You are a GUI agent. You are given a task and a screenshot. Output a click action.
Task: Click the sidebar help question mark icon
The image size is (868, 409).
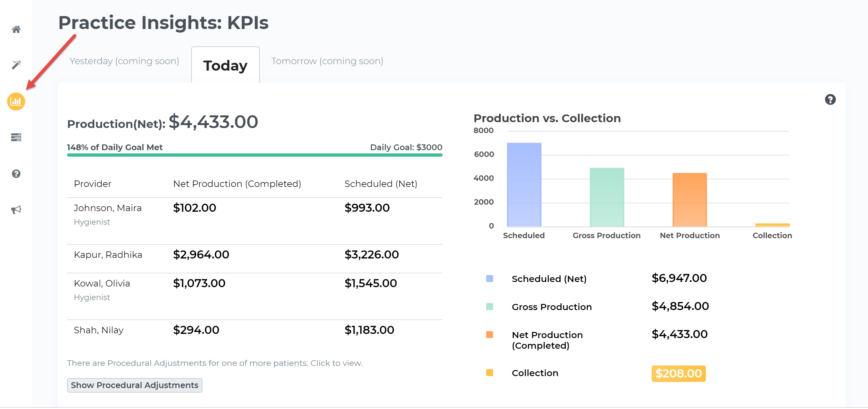(x=16, y=174)
